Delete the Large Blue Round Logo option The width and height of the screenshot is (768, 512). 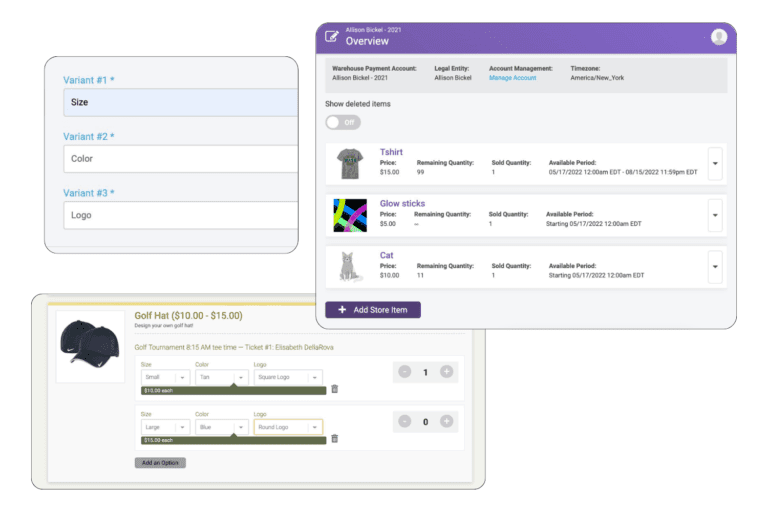coord(335,438)
